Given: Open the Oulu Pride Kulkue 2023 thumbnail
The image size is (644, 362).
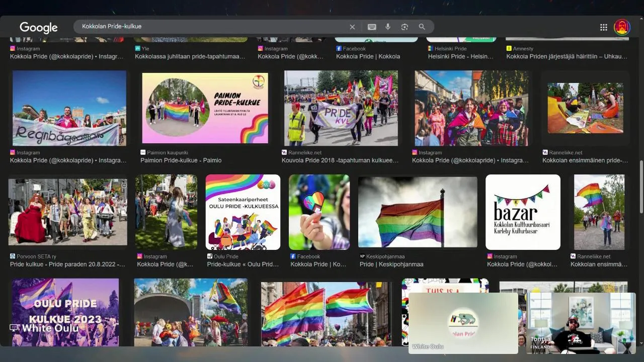Looking at the screenshot, I should 65,312.
